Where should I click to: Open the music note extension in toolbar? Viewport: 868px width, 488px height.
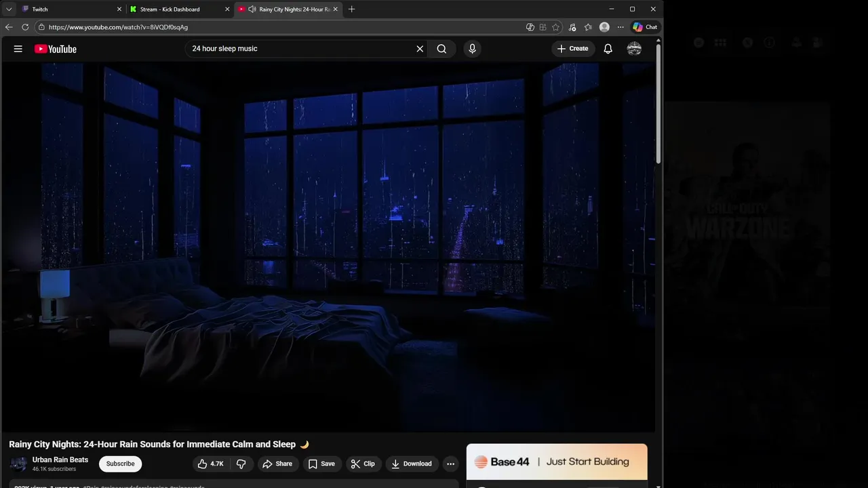[572, 27]
